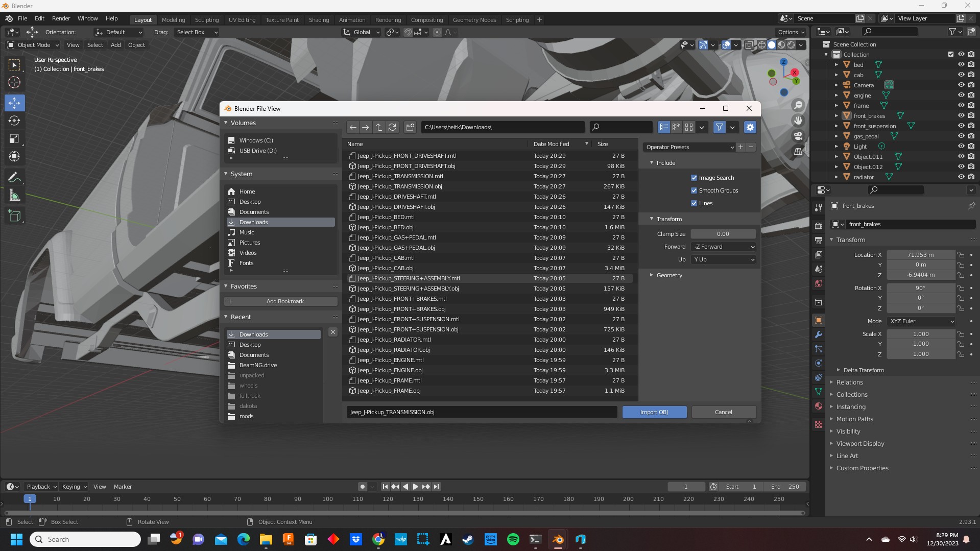The height and width of the screenshot is (551, 980).
Task: Select the Cursor tool in viewport toolbar
Action: click(x=14, y=82)
